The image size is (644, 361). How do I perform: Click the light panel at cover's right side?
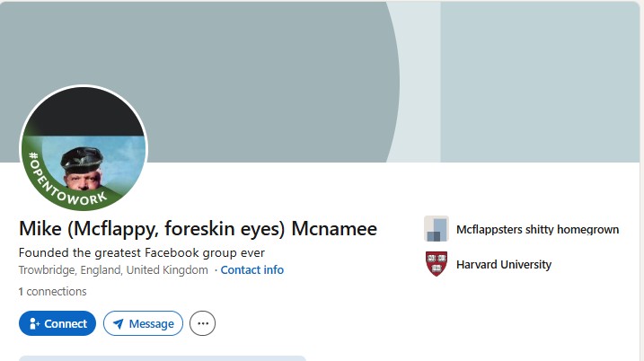point(539,81)
